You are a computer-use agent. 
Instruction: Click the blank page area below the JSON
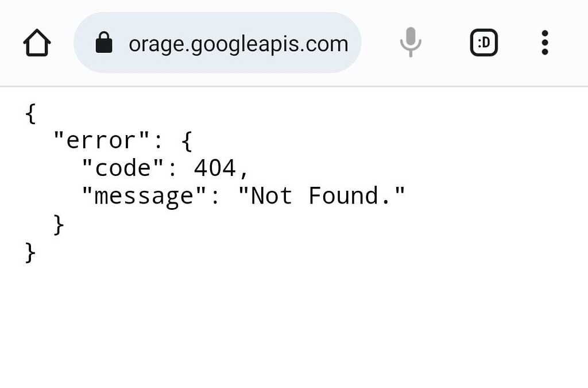tap(294, 328)
